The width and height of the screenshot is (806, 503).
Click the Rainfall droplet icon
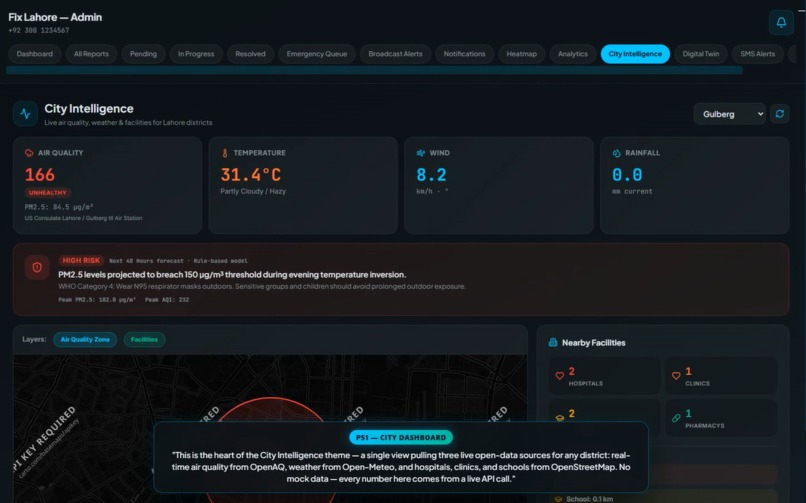tap(616, 153)
